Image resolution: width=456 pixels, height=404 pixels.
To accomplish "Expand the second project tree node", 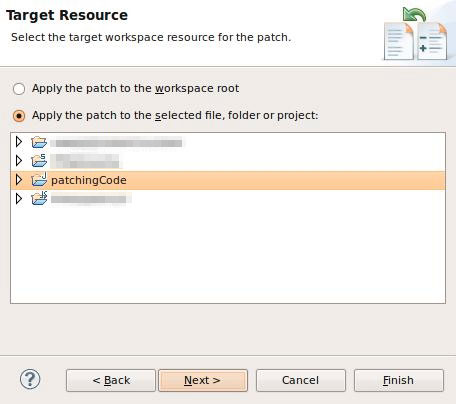I will (x=19, y=161).
